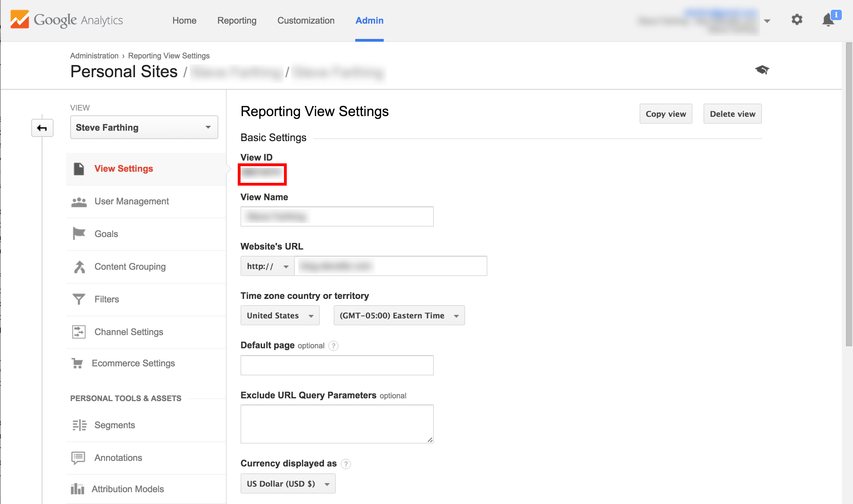Image resolution: width=853 pixels, height=504 pixels.
Task: Open settings gear icon in header
Action: [797, 20]
